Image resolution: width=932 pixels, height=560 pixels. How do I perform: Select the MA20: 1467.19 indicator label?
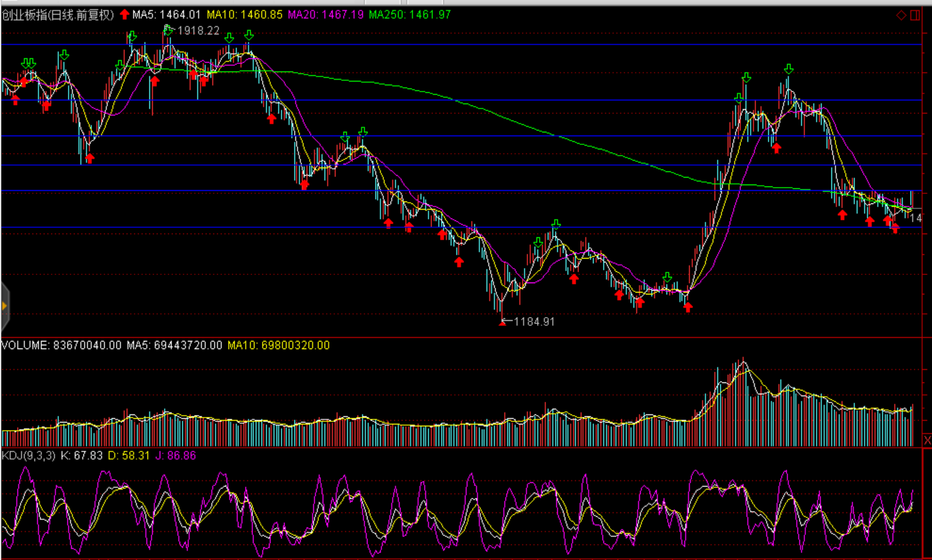(325, 14)
